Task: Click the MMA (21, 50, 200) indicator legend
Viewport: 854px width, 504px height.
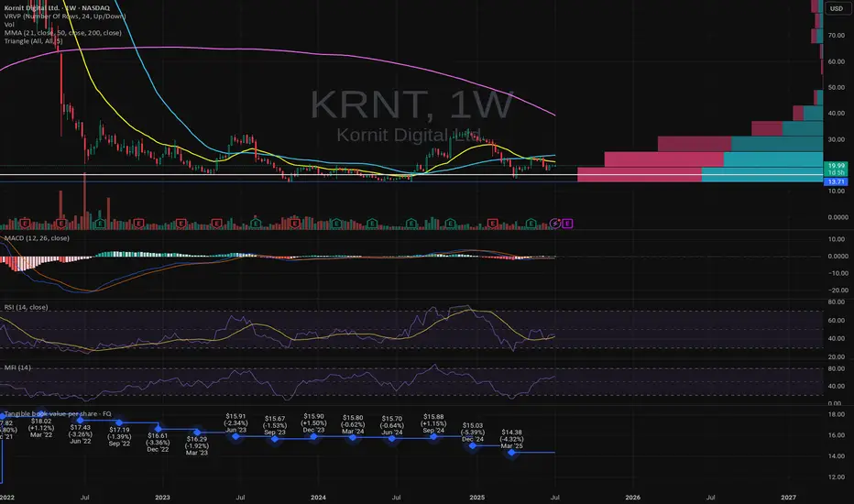Action: point(62,33)
